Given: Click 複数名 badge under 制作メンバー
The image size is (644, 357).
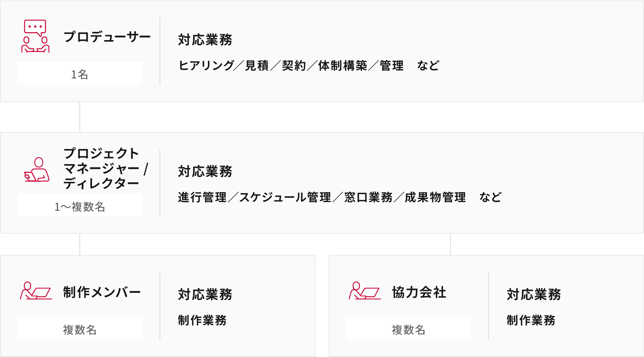Looking at the screenshot, I should click(x=79, y=329).
